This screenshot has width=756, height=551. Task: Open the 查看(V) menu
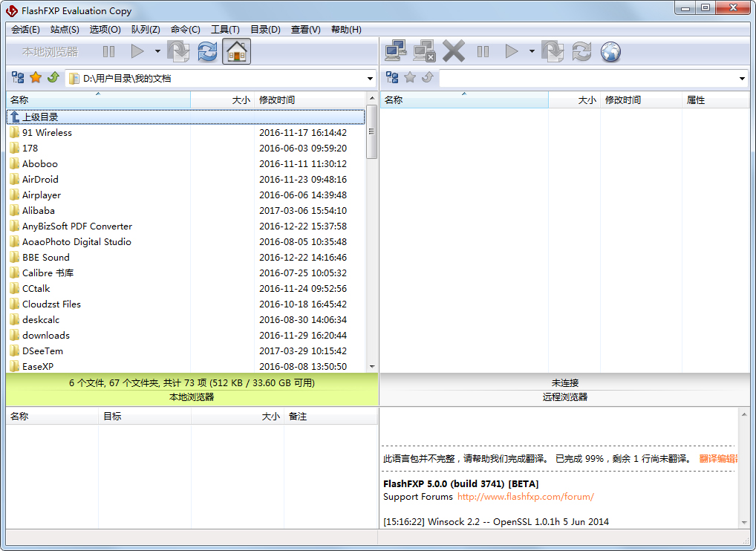coord(306,30)
